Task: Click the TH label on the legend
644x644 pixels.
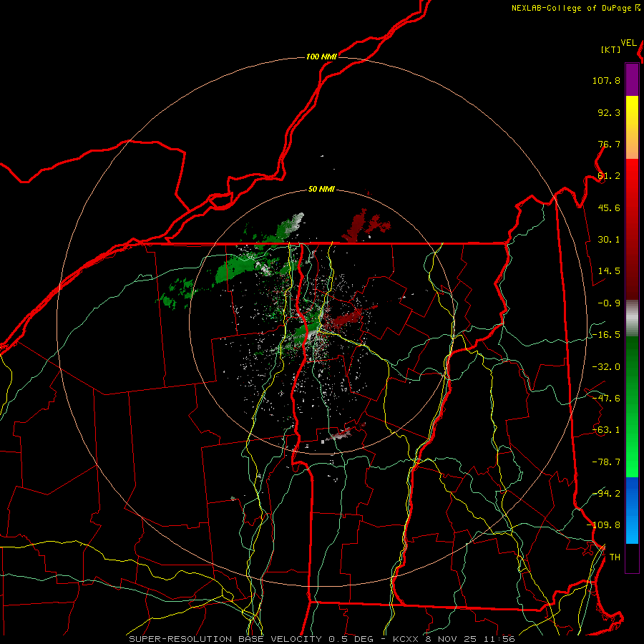Action: 615,557
